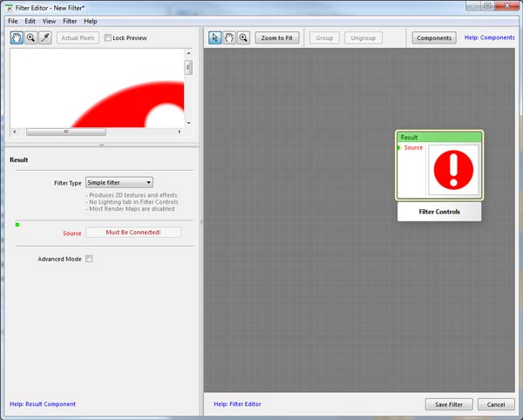Click the Result node green header
Viewport: 523px width, 420px height.
pos(439,138)
